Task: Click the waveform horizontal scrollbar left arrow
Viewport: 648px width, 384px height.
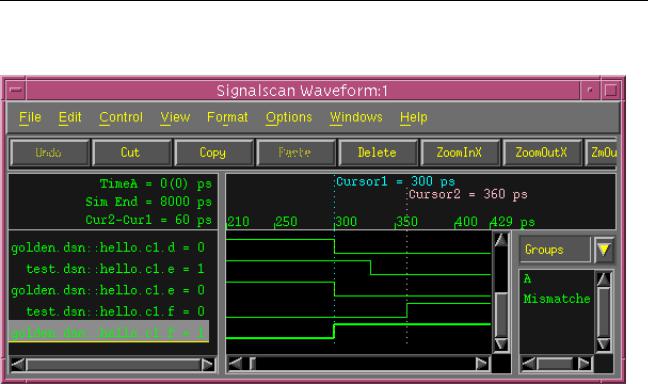Action: [x=236, y=364]
